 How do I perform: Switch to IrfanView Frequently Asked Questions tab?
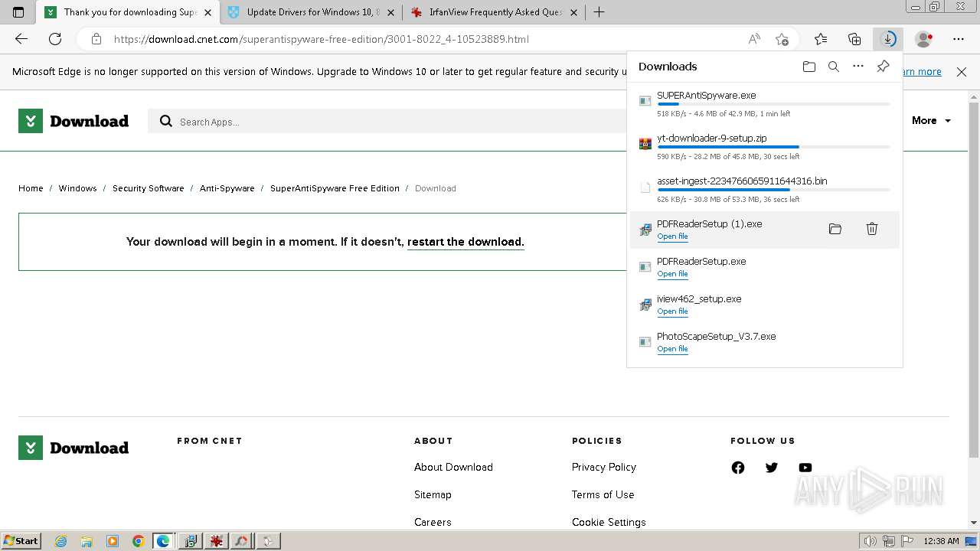[x=495, y=12]
